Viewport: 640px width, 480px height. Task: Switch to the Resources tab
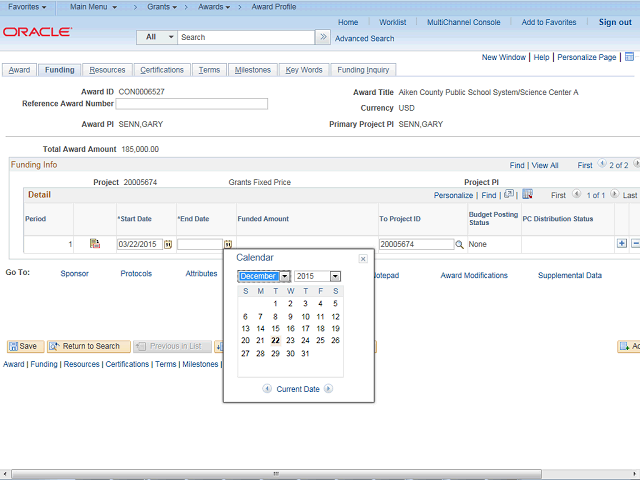click(x=107, y=70)
